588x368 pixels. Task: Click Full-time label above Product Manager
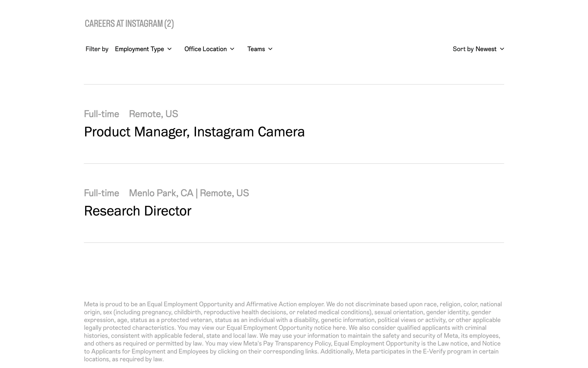click(101, 114)
